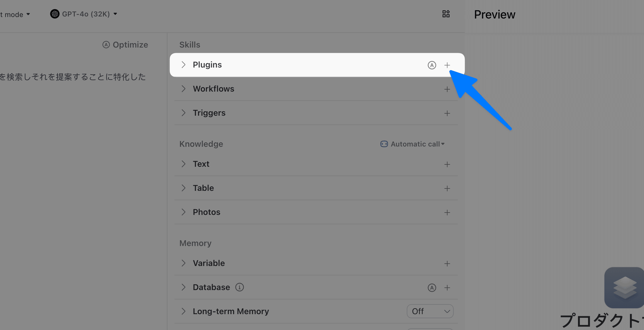Screen dimensions: 644x330
Task: Click the auto-add icon beside Plugins
Action: point(432,65)
